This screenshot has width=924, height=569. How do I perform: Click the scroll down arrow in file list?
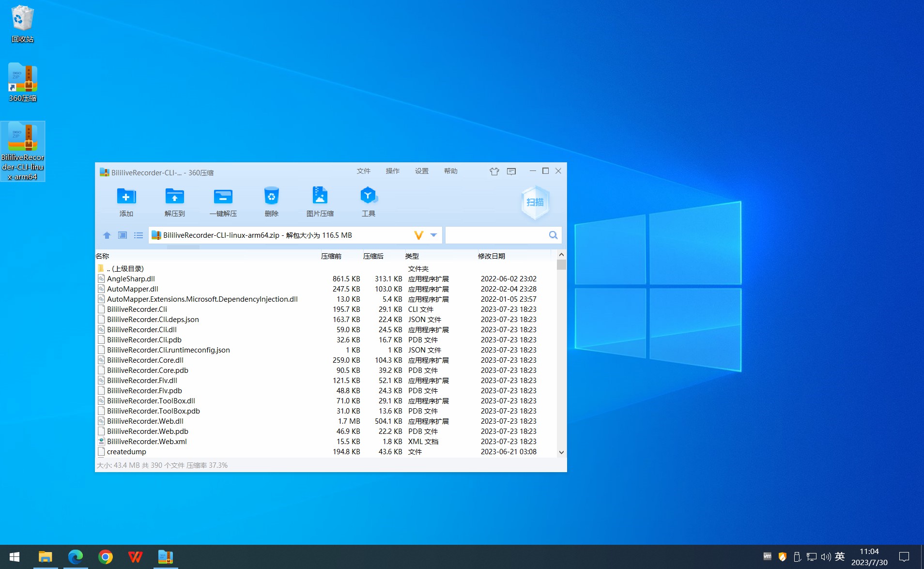[x=561, y=452]
